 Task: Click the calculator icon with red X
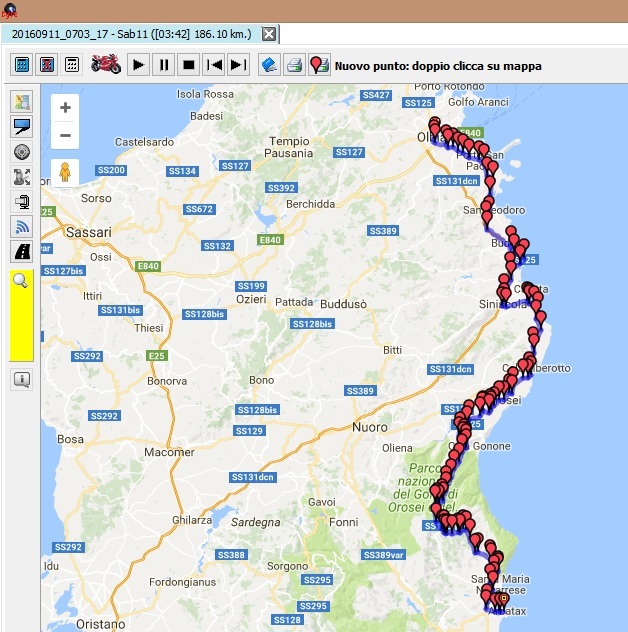(x=46, y=65)
